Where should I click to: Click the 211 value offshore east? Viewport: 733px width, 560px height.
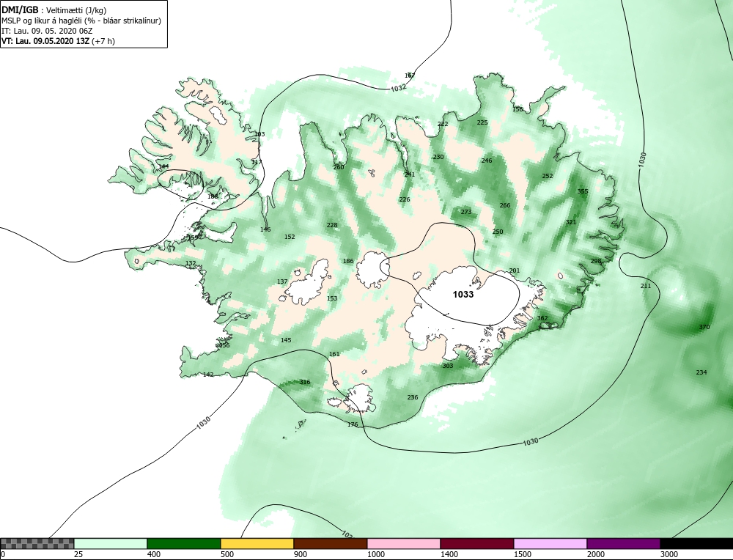click(x=645, y=286)
